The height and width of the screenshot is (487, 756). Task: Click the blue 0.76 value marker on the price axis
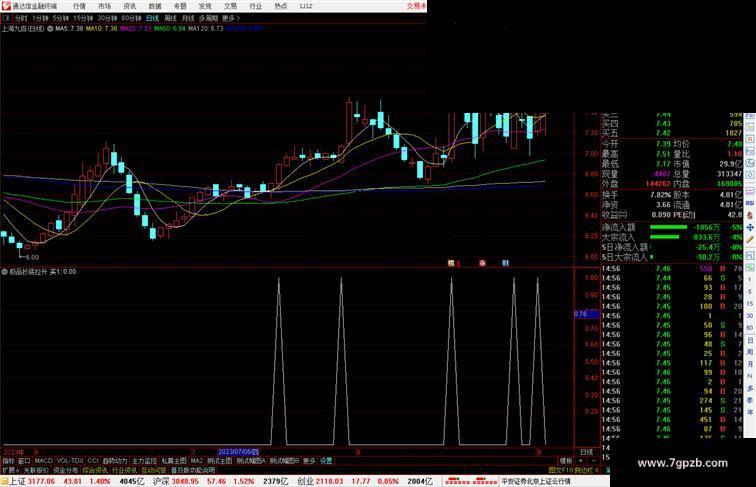click(x=586, y=314)
